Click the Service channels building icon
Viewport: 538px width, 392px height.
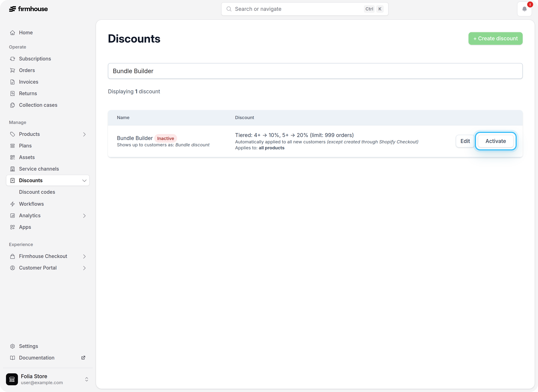[x=13, y=169]
